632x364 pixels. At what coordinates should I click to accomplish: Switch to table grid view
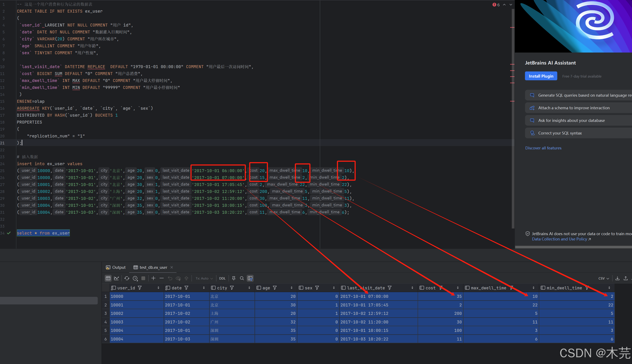108,278
